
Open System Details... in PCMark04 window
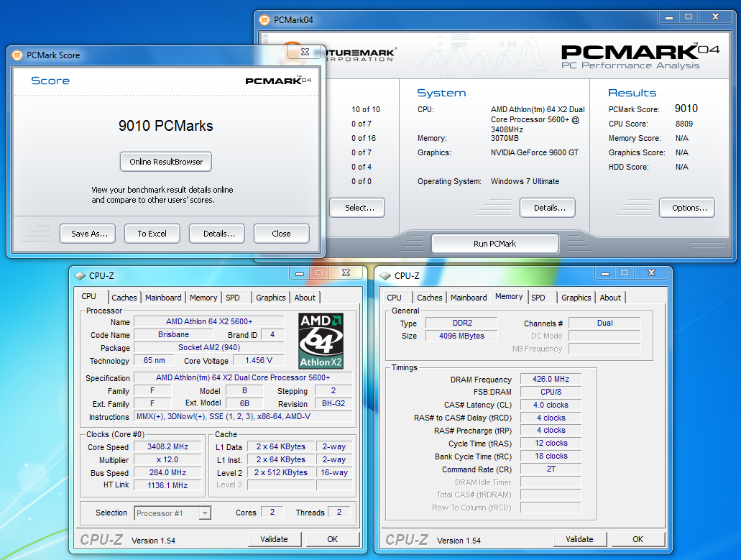[548, 208]
